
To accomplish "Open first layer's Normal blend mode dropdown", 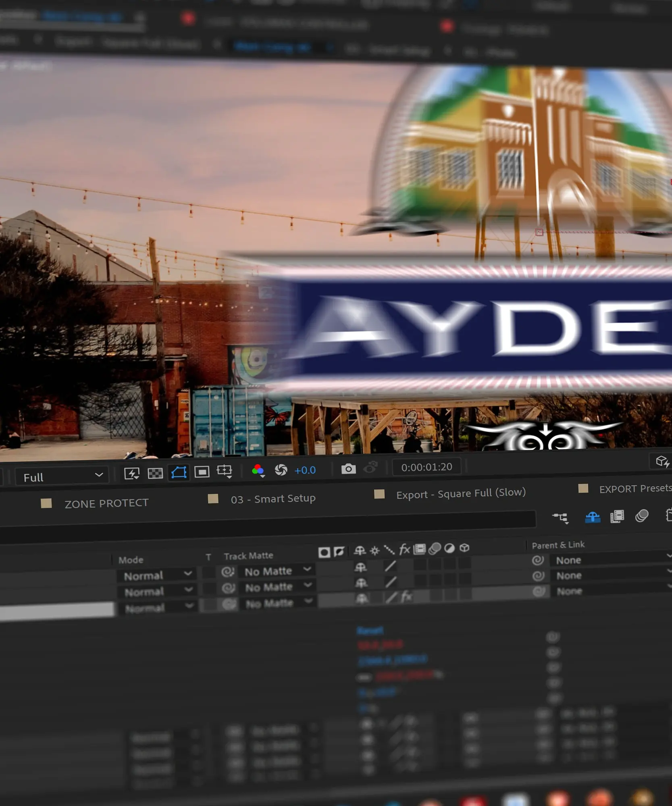I will click(157, 575).
